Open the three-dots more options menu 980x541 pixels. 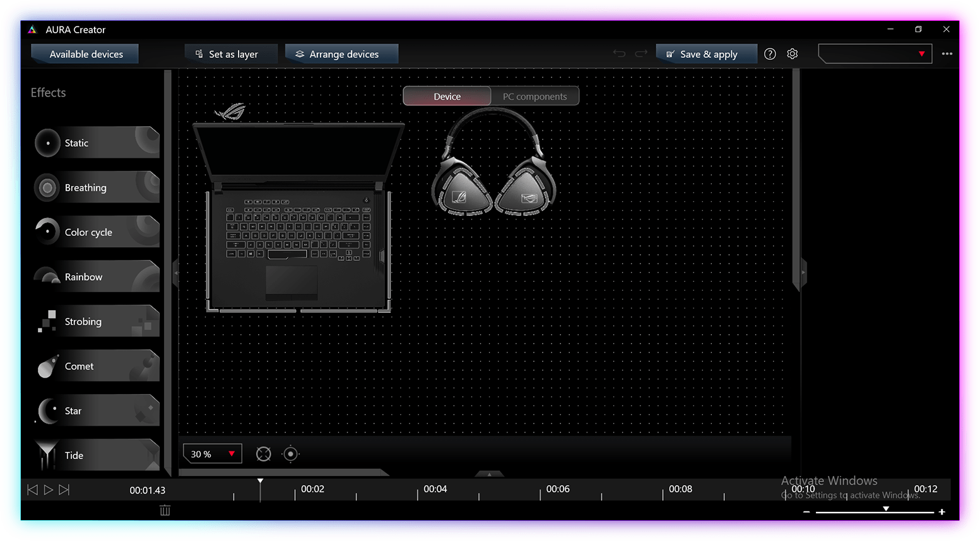tap(947, 54)
